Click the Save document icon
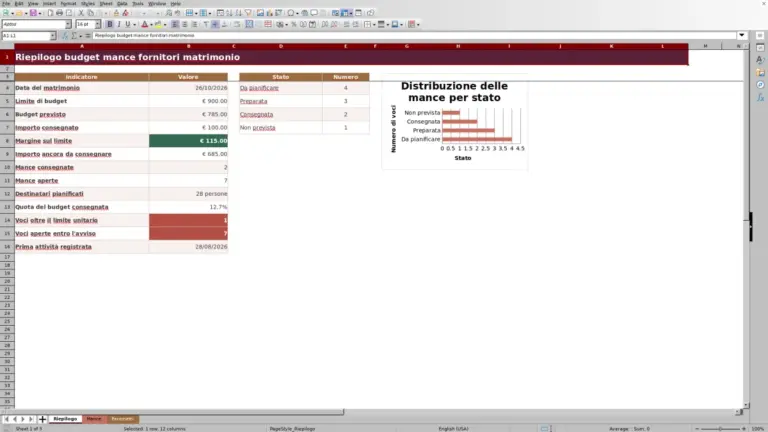768x432 pixels. click(x=33, y=13)
